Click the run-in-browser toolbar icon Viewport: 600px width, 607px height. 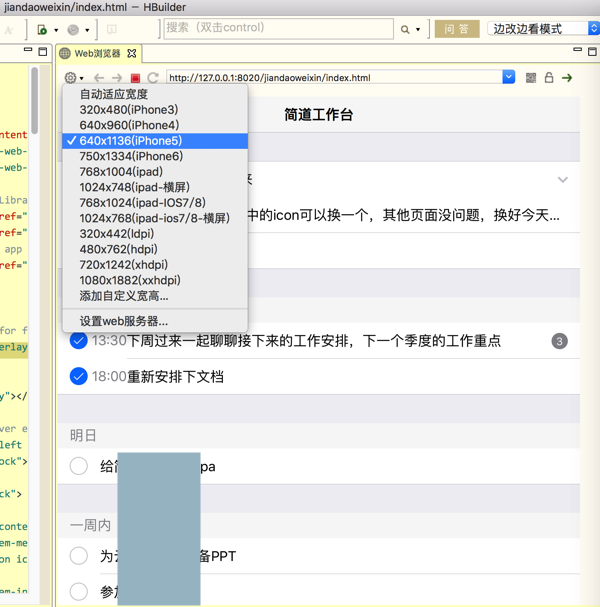(x=42, y=29)
